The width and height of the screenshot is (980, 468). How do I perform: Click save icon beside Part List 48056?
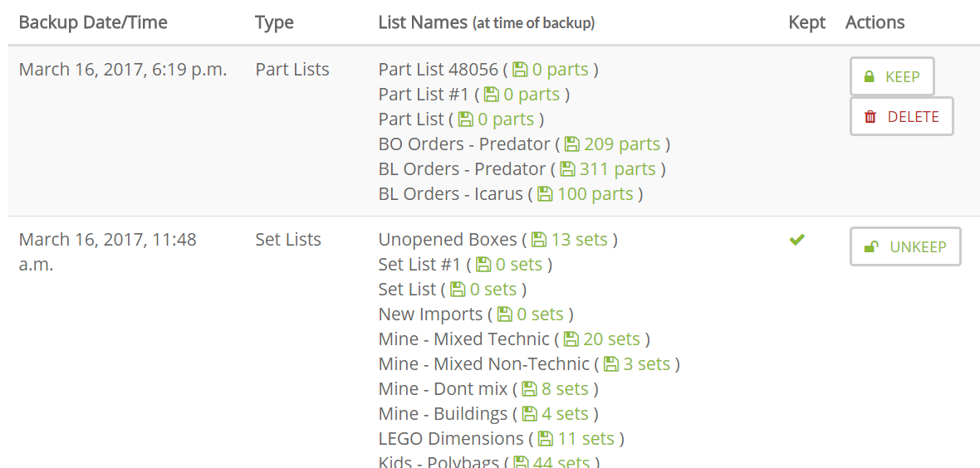(x=520, y=70)
